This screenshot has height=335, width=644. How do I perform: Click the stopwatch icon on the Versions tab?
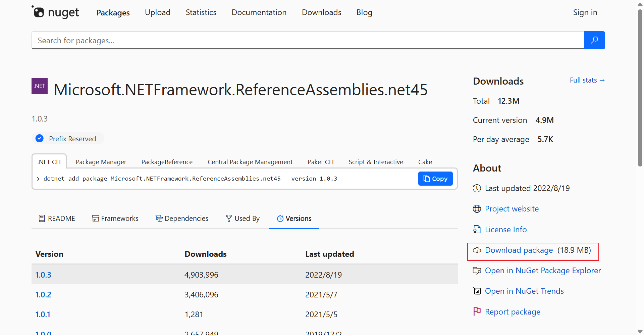pyautogui.click(x=280, y=218)
